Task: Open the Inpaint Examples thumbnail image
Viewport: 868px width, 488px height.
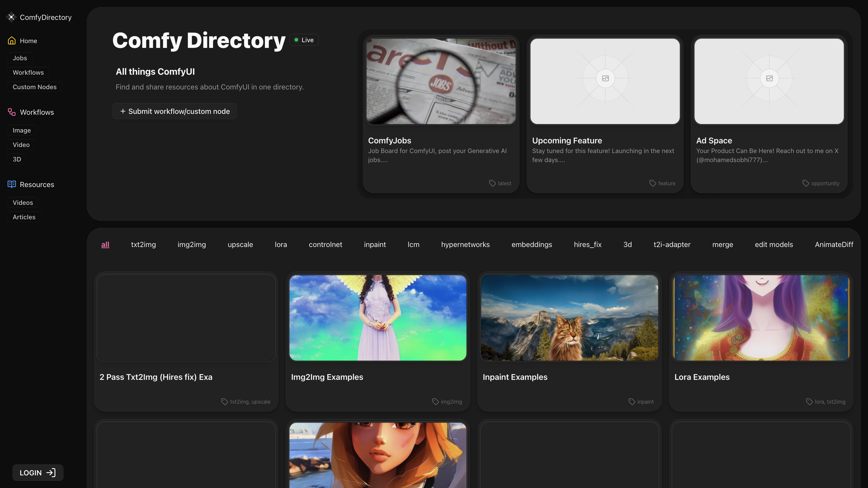Action: [x=569, y=318]
